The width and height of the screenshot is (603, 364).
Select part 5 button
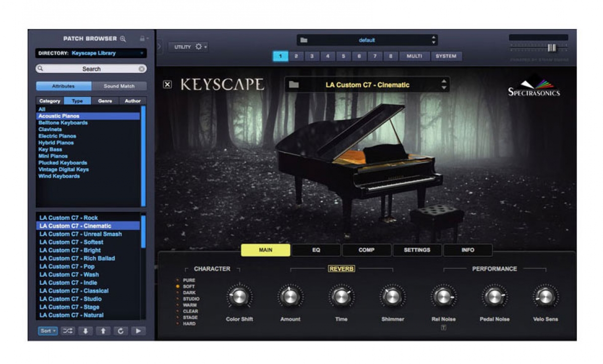click(344, 56)
